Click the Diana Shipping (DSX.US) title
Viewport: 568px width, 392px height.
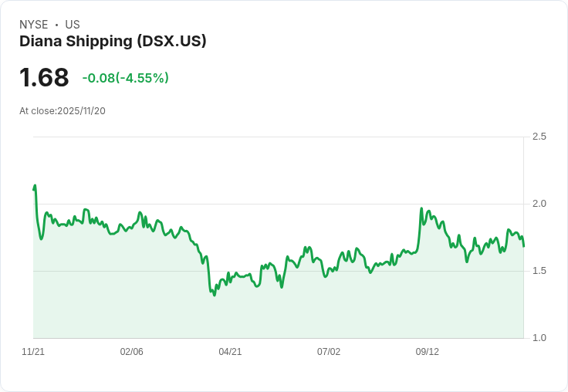point(113,42)
